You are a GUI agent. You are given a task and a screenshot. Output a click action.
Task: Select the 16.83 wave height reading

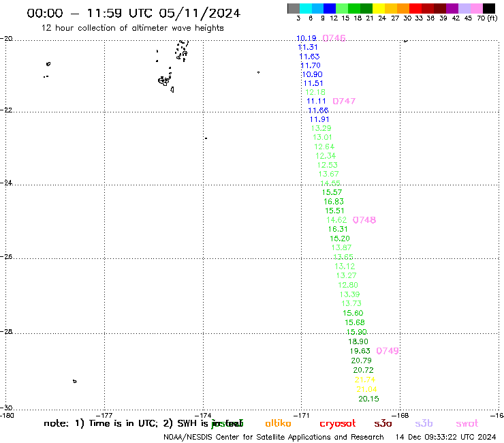coord(334,202)
